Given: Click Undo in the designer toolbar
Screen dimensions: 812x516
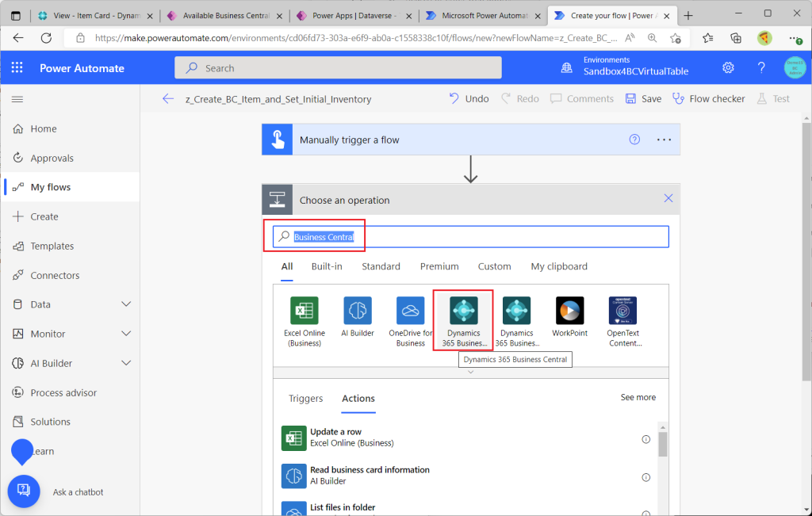Looking at the screenshot, I should (469, 99).
